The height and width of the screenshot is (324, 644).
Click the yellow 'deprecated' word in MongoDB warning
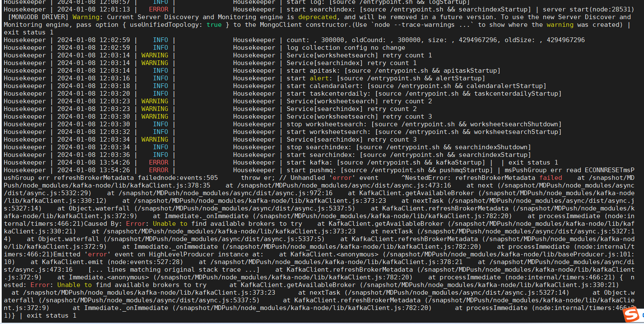[317, 17]
